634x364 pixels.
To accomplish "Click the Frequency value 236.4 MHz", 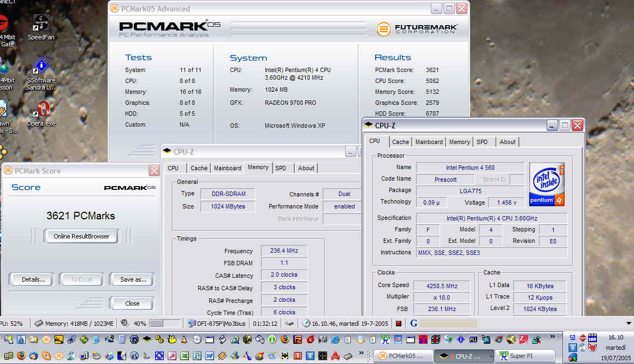I will tap(285, 250).
